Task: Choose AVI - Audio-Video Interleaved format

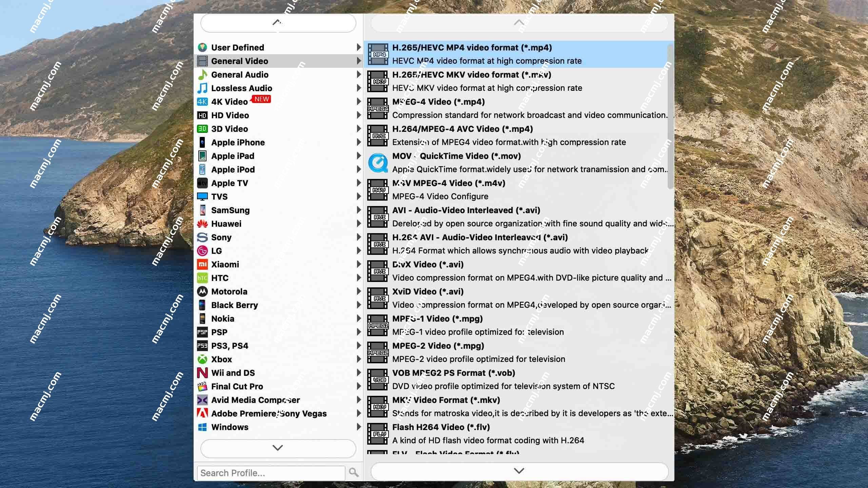Action: coord(519,217)
